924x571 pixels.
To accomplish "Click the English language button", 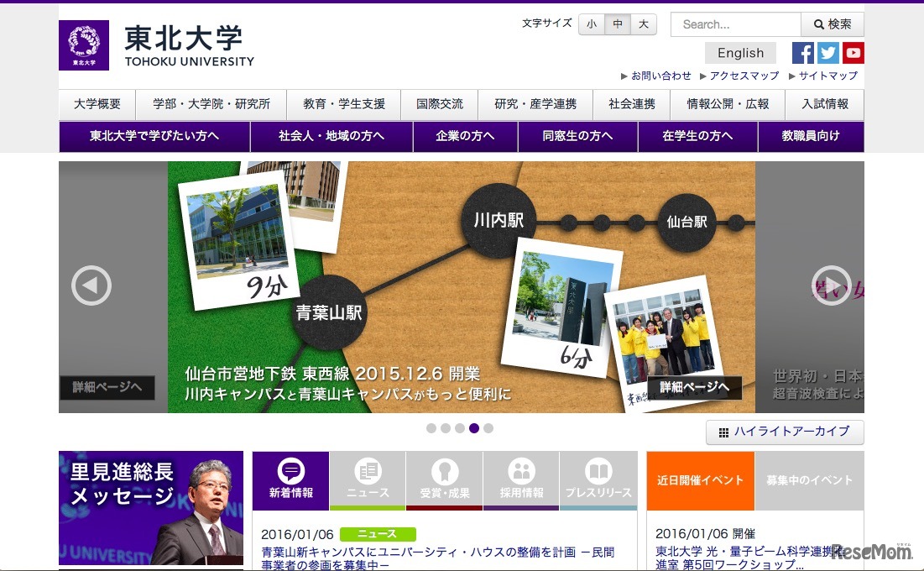I will pos(739,52).
